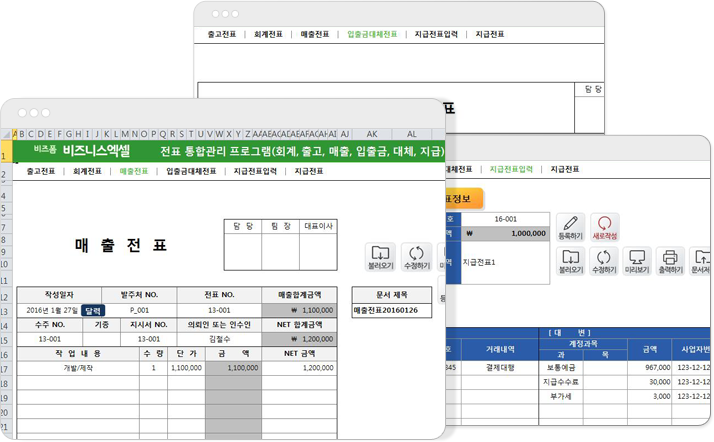Click the 새로작성 red circle icon
This screenshot has width=714, height=442.
coord(604,226)
